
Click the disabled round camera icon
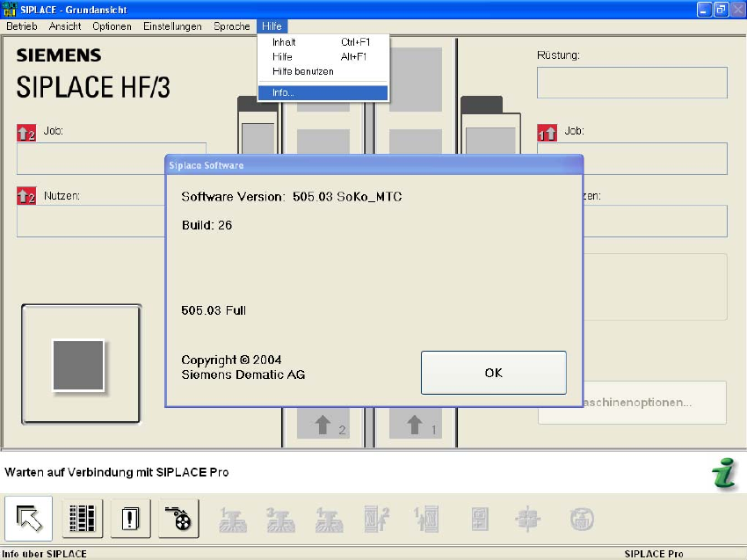tap(582, 520)
